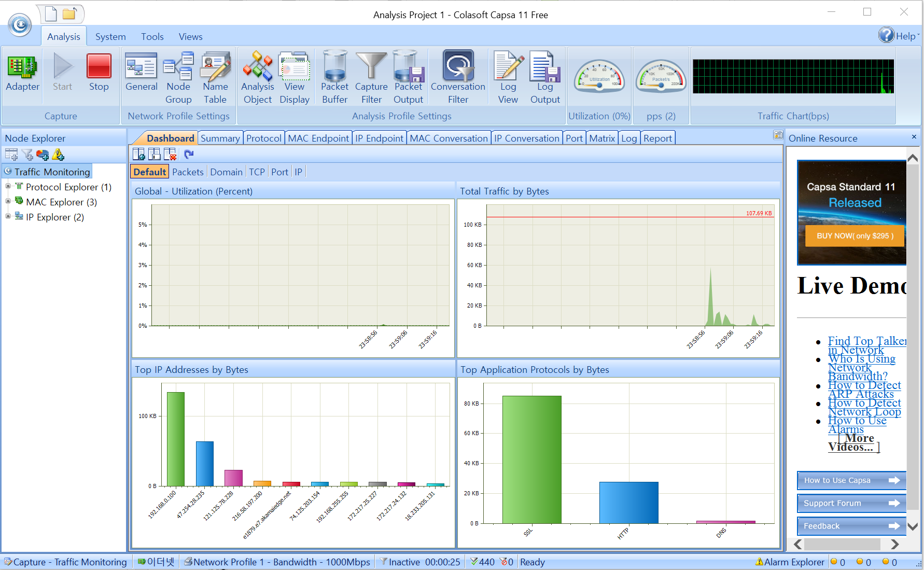
Task: Open the Adapter settings icon
Action: [22, 73]
